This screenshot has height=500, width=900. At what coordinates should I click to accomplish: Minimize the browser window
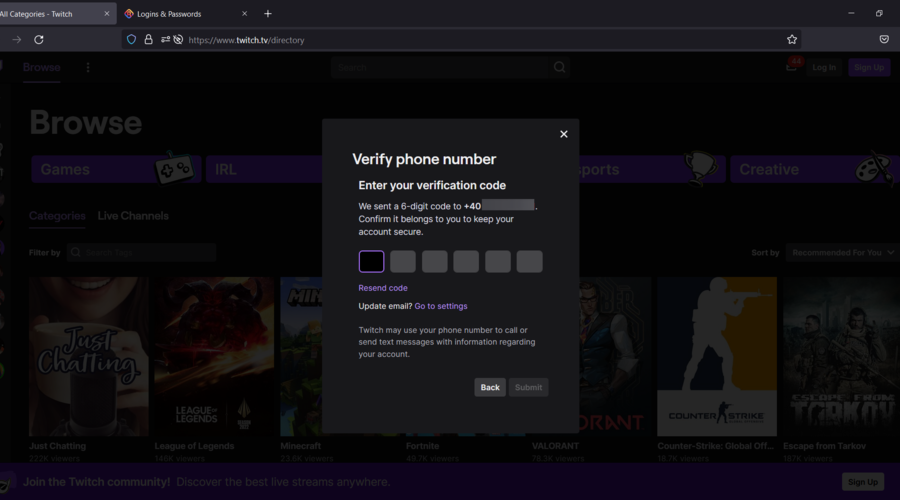click(851, 13)
